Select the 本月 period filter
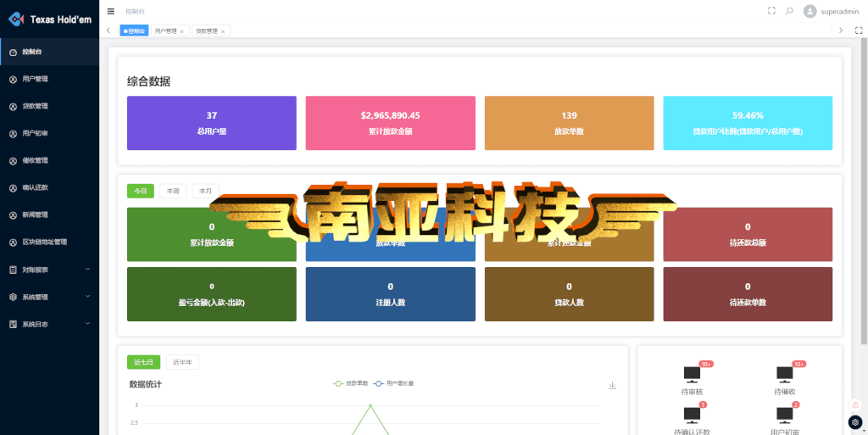The image size is (868, 435). pyautogui.click(x=205, y=191)
